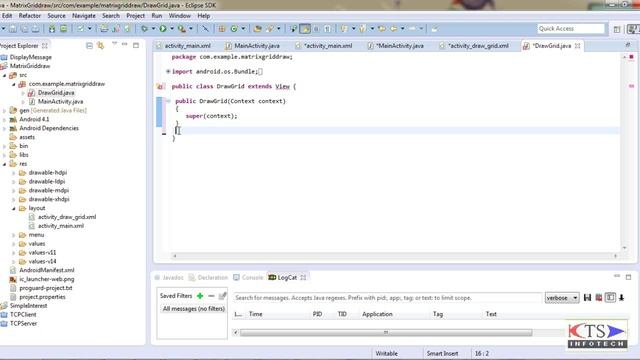Minimize the Project Explorer panel
The image size is (640, 360).
click(x=125, y=44)
